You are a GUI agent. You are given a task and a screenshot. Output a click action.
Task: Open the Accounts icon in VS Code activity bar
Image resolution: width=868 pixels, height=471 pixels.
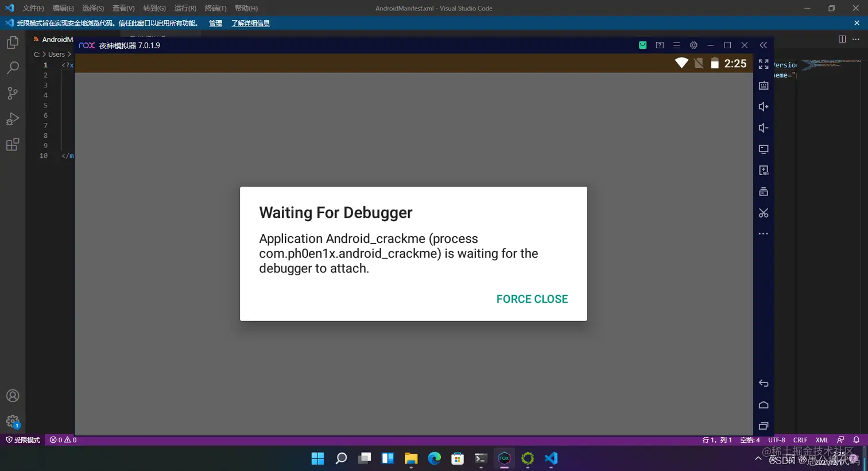point(13,396)
